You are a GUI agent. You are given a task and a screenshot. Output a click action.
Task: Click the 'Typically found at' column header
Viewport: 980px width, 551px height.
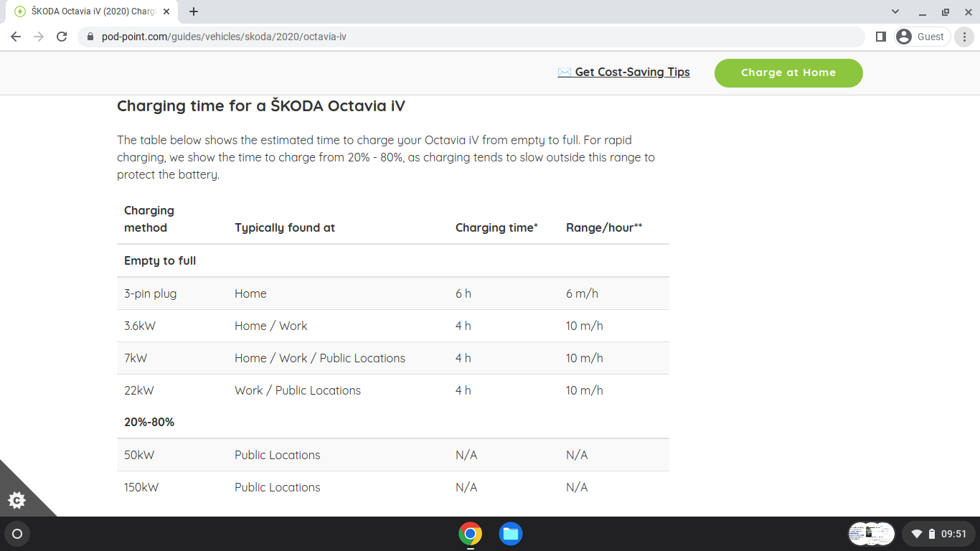click(x=285, y=227)
